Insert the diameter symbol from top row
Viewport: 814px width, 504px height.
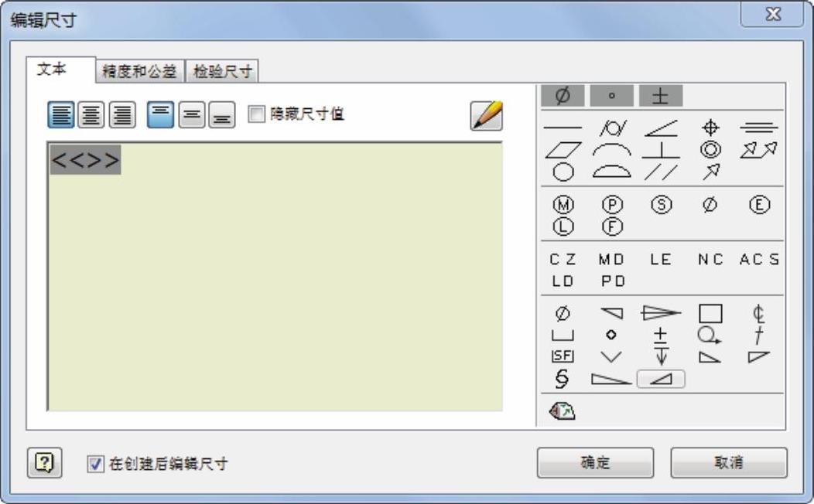(563, 96)
